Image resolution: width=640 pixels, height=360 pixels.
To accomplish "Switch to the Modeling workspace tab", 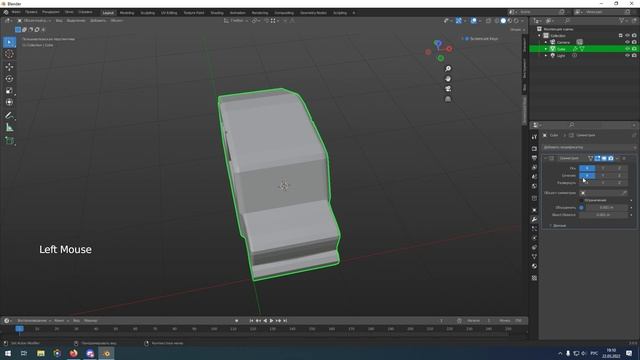I will coord(127,13).
